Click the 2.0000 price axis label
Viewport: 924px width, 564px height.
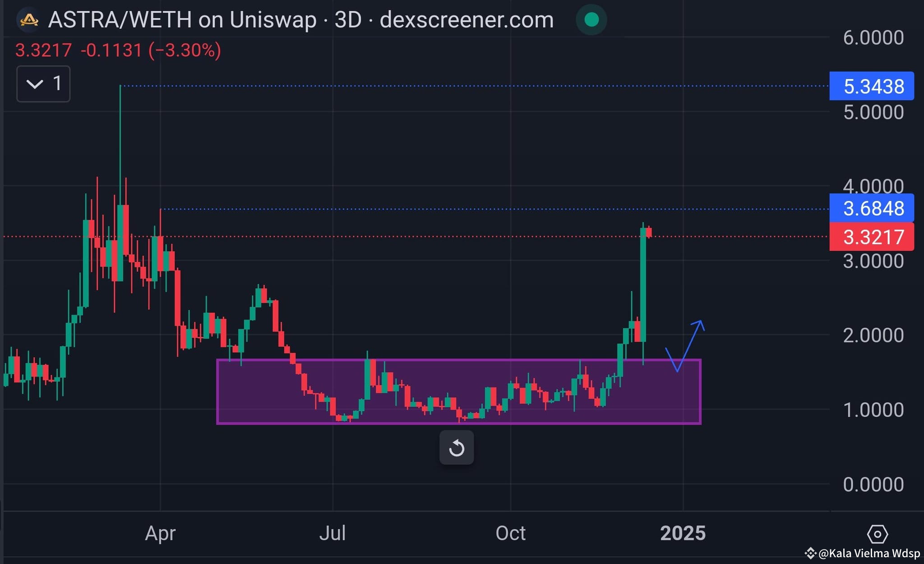(x=873, y=335)
